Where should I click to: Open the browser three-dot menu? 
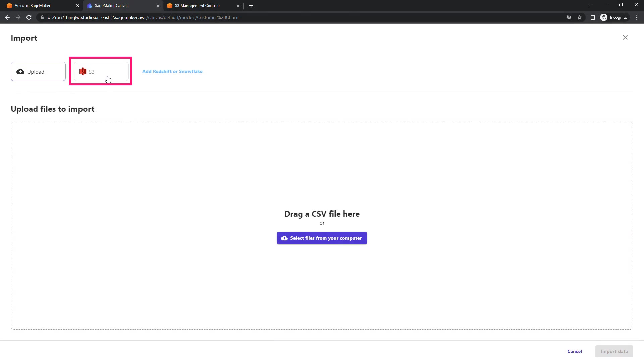(637, 17)
